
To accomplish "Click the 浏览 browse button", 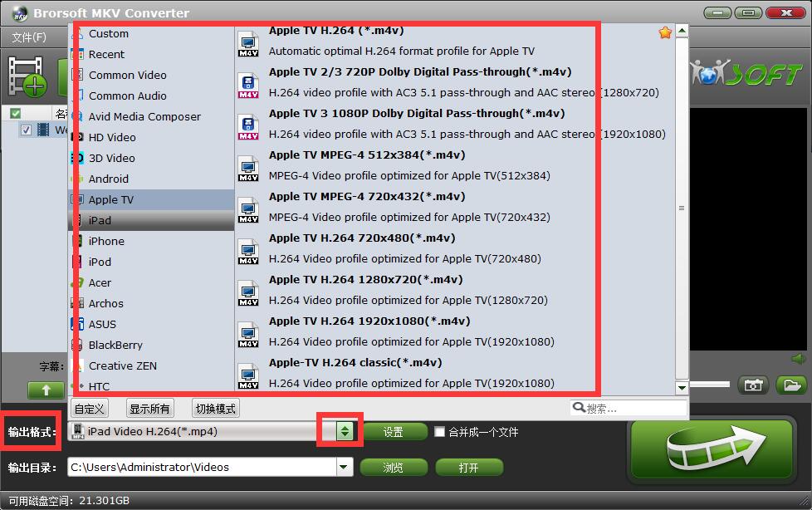I will coord(394,467).
